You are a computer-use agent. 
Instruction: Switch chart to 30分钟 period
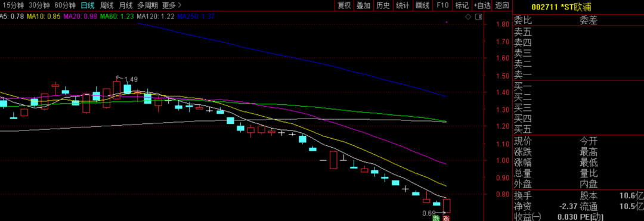39,5
